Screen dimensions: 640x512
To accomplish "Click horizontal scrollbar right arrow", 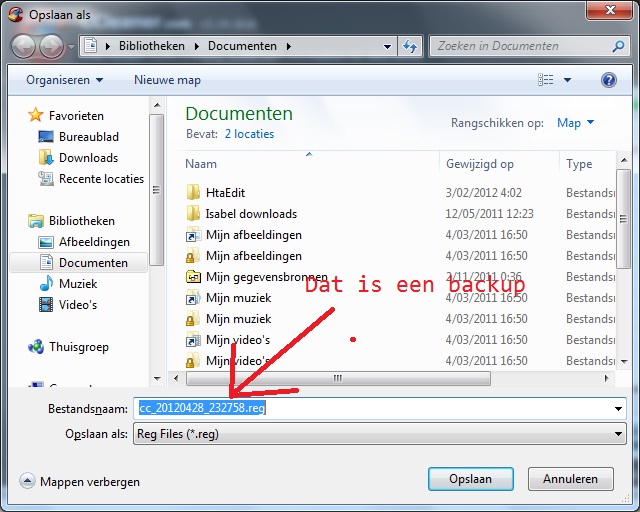I will tap(606, 378).
